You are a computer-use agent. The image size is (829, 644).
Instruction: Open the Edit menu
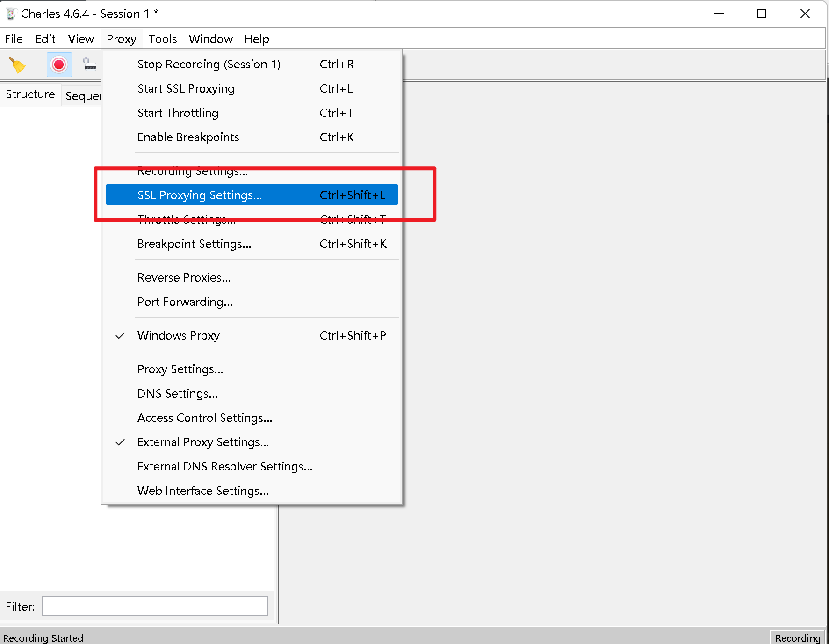(45, 39)
